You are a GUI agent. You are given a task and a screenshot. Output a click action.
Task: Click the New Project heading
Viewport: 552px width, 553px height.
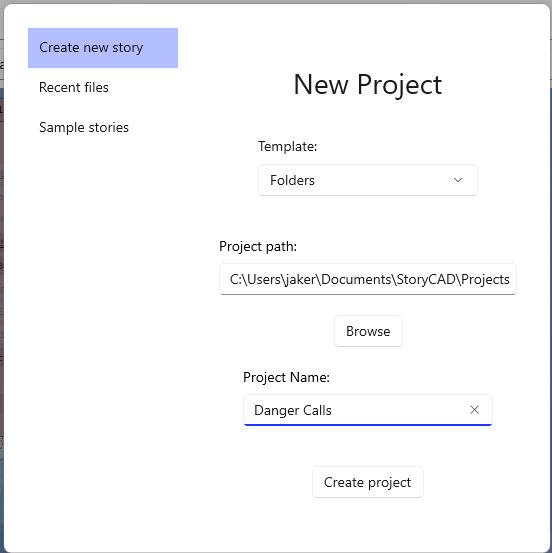click(368, 85)
